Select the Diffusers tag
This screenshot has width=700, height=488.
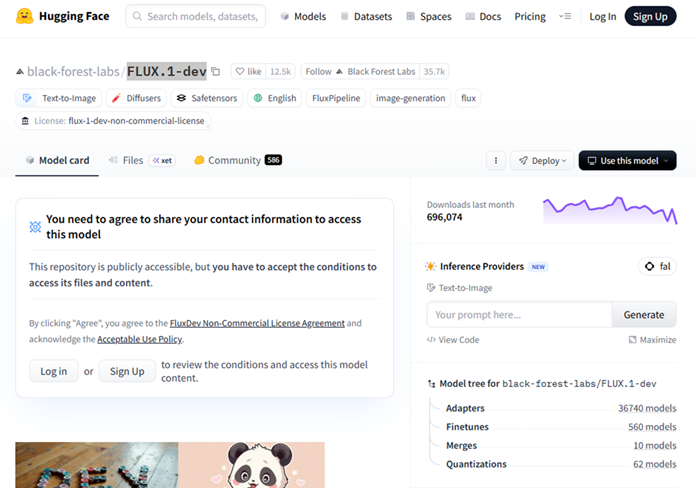tap(137, 98)
